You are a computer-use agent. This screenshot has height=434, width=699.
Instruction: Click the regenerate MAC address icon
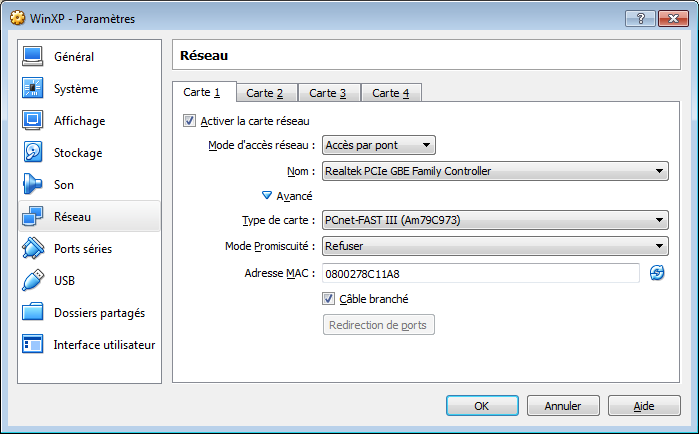657,273
